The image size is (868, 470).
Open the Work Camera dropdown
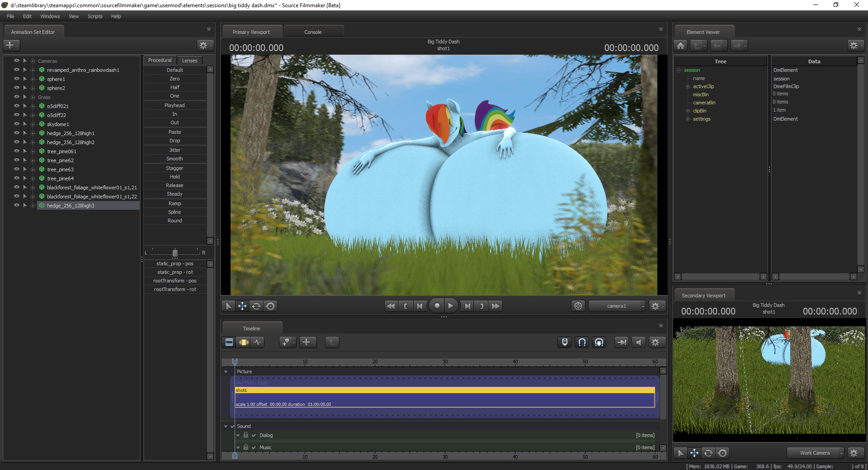pyautogui.click(x=816, y=453)
